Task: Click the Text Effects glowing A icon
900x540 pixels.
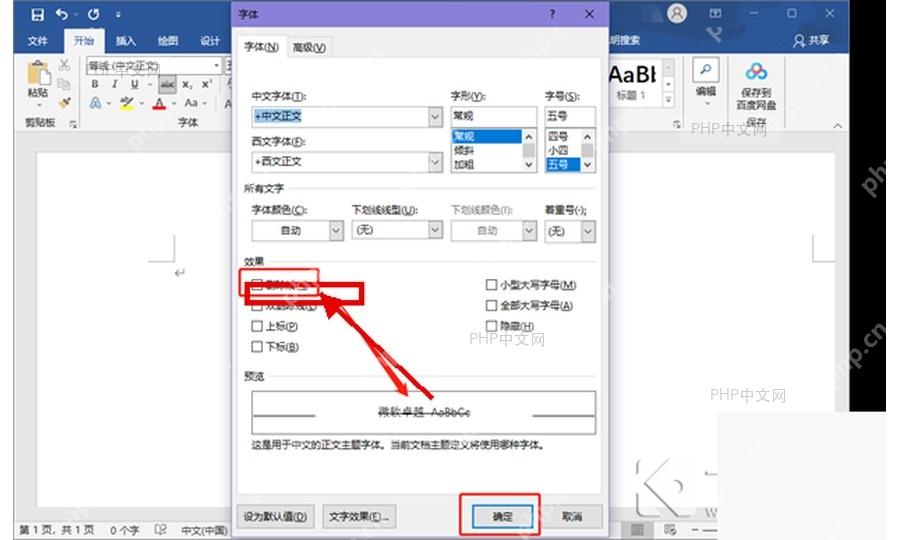Action: [x=95, y=103]
